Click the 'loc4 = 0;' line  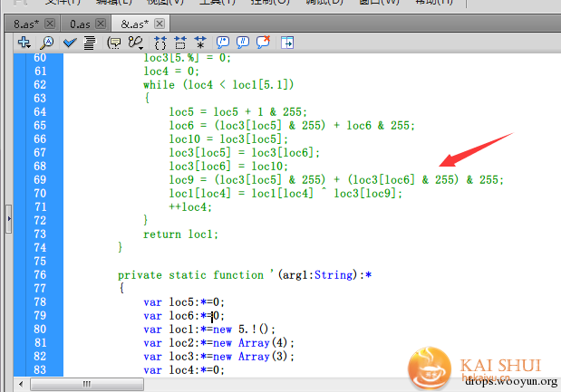(171, 72)
